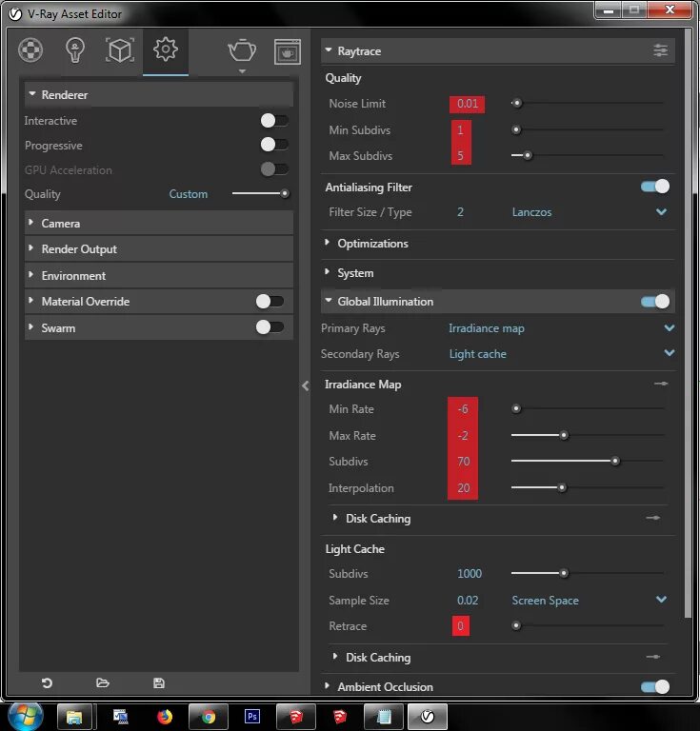Click the V-Ray taskbar icon
The width and height of the screenshot is (700, 731).
[x=428, y=717]
